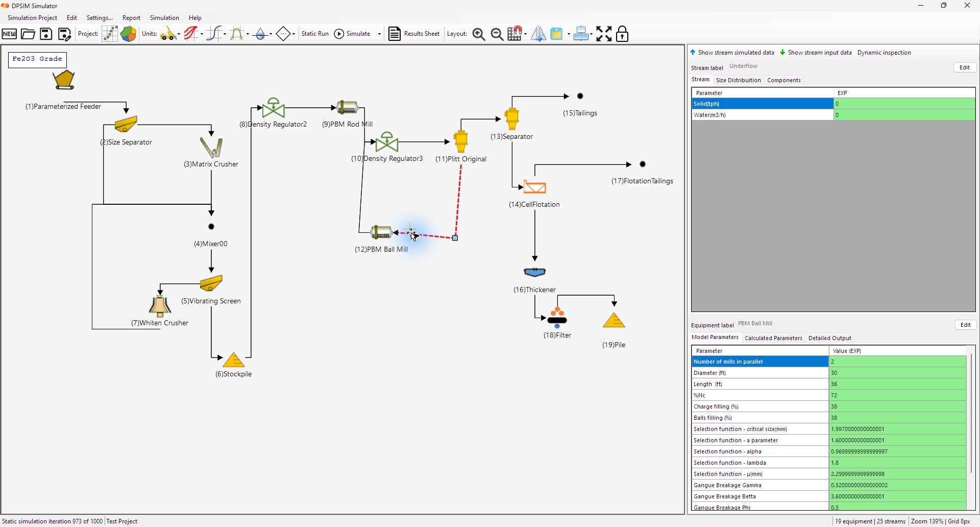Click the colored pie chart project icon
980x527 pixels.
click(x=128, y=34)
